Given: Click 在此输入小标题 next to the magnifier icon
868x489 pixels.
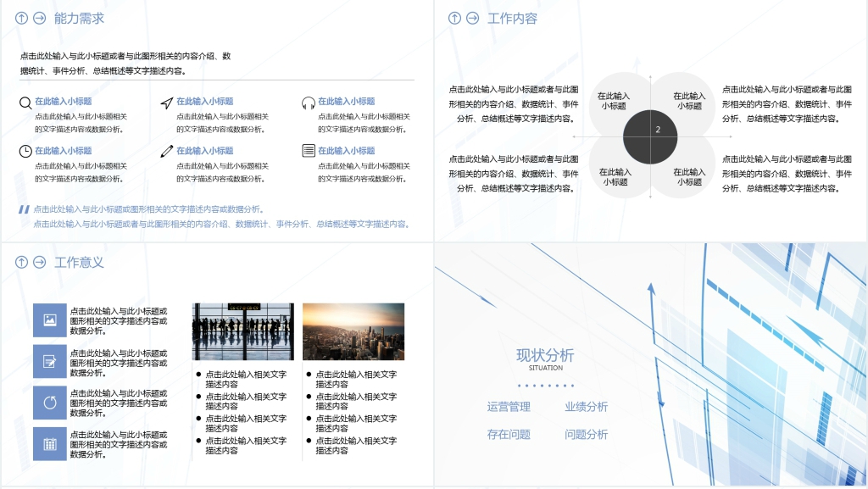Looking at the screenshot, I should tap(63, 101).
